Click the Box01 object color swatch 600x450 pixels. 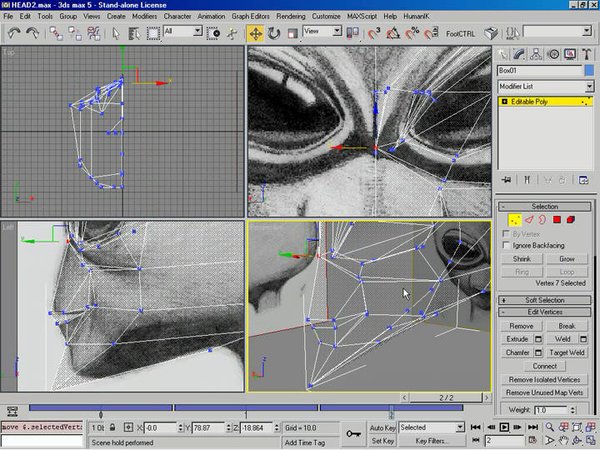pos(587,71)
